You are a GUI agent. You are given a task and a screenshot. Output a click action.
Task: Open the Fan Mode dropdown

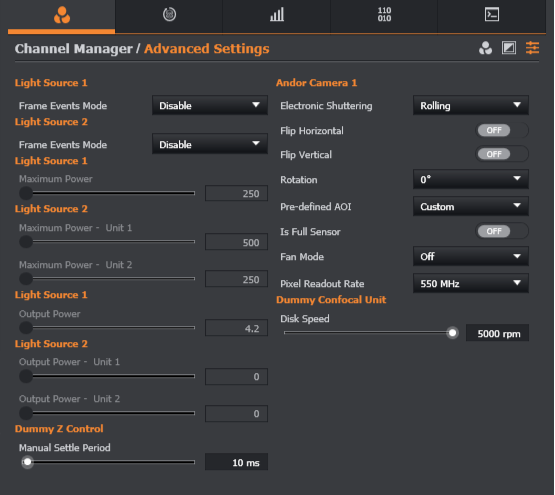coord(471,256)
